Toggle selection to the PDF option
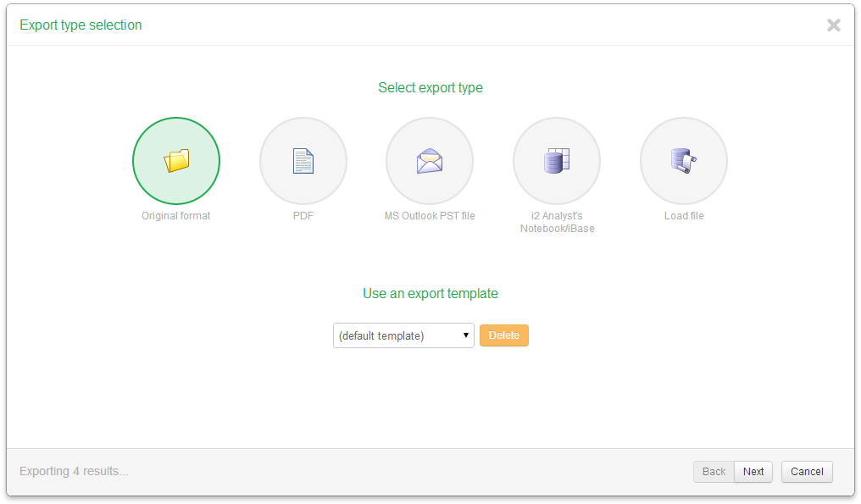861x504 pixels. point(303,160)
